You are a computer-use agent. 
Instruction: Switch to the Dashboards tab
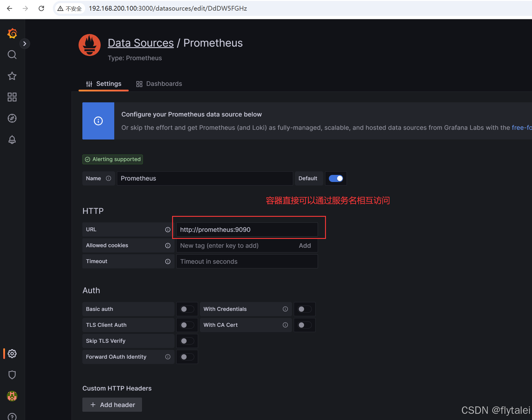pyautogui.click(x=159, y=84)
